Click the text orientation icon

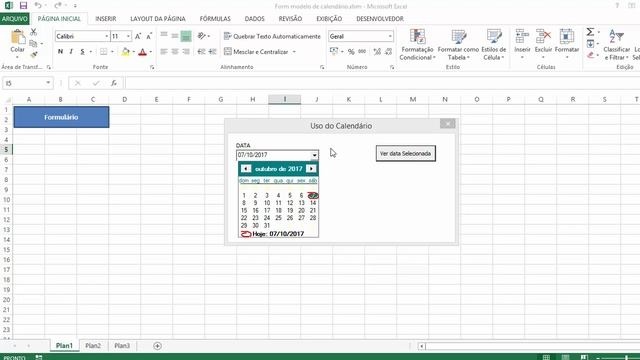[202, 36]
